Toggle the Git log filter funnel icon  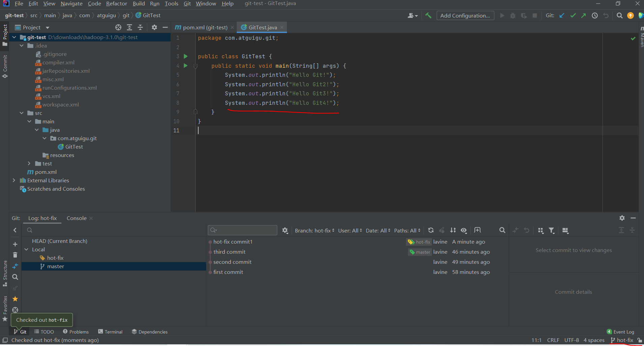pyautogui.click(x=552, y=230)
